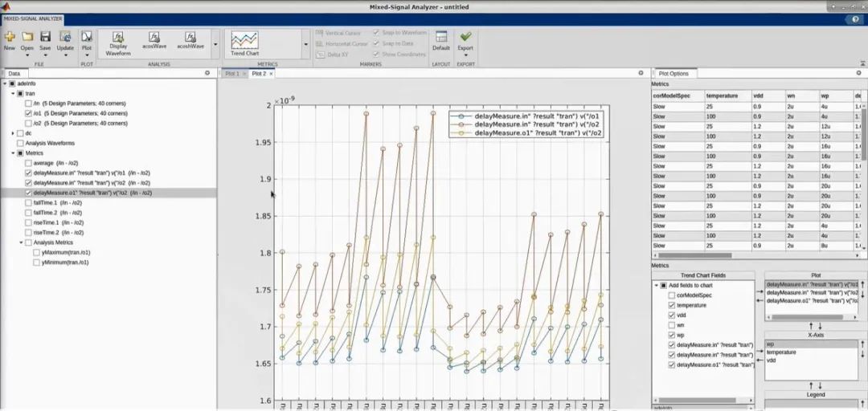
Task: Click the Plot icon
Action: (x=86, y=37)
